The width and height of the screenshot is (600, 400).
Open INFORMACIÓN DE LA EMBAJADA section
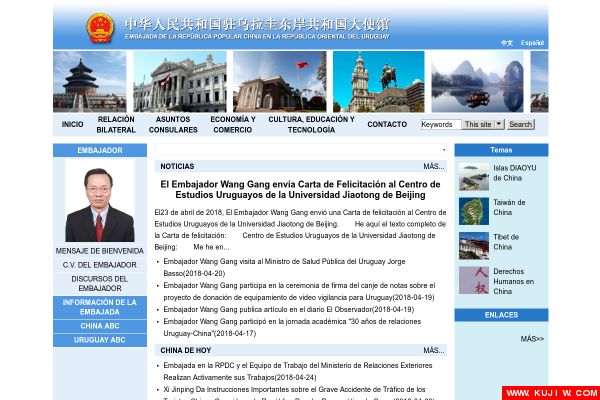[100, 307]
